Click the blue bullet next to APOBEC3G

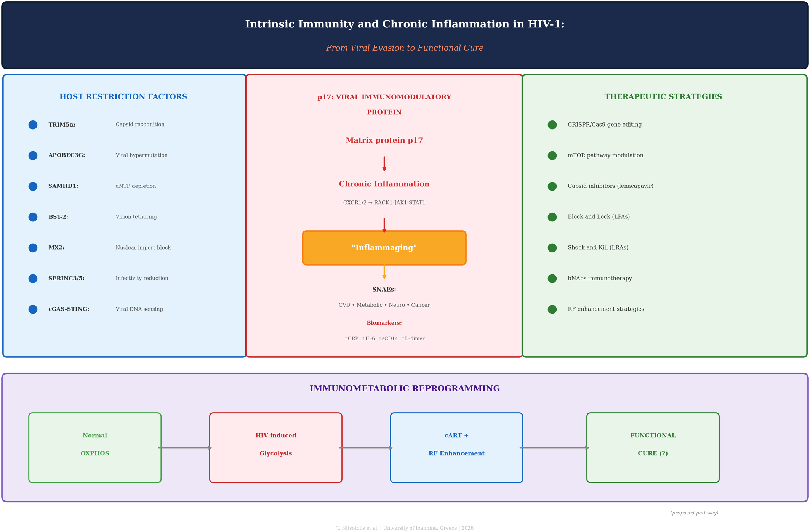tap(33, 155)
